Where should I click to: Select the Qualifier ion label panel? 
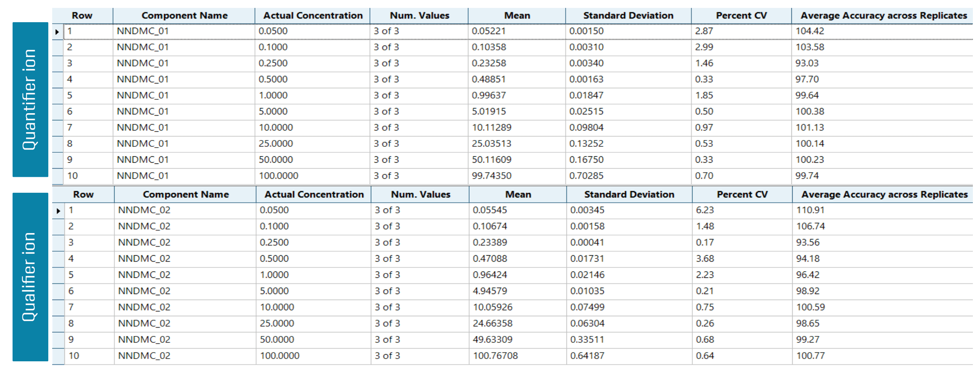(x=30, y=277)
